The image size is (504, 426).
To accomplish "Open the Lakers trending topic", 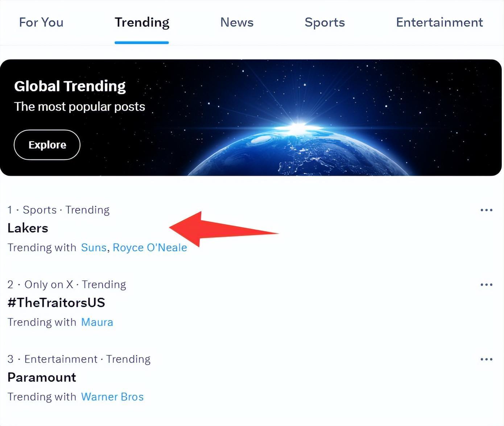I will coord(28,228).
